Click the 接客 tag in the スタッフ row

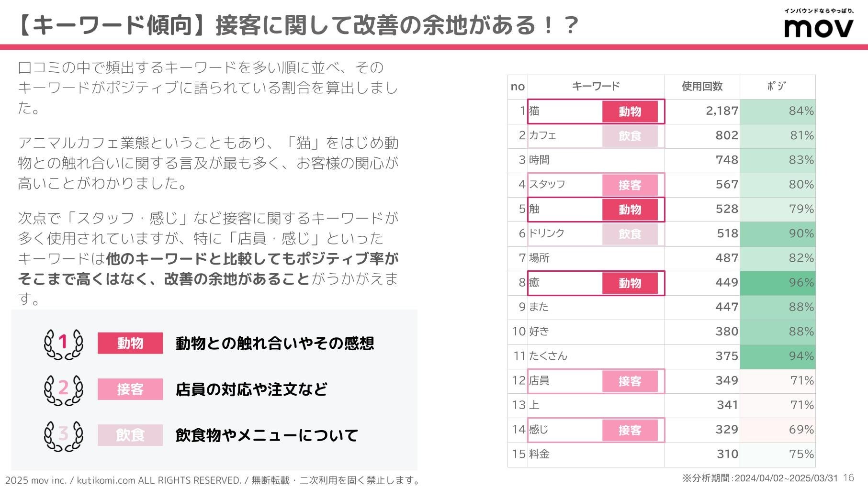point(630,185)
